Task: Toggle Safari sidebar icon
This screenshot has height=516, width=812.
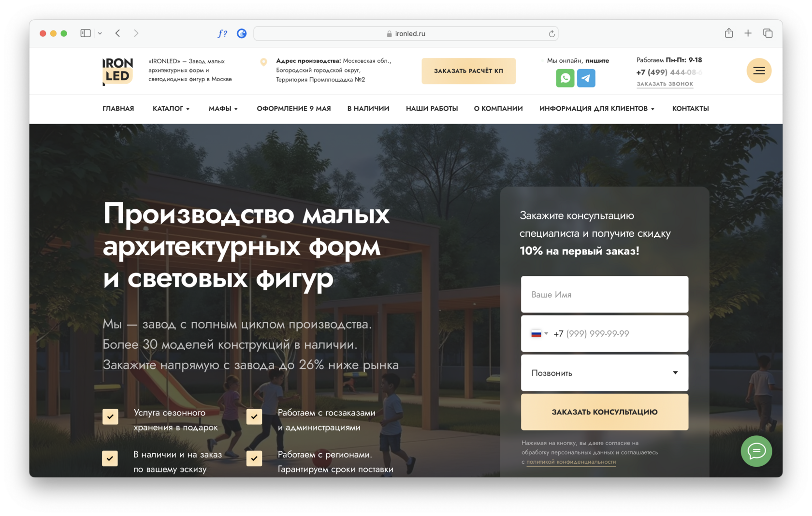Action: coord(86,33)
